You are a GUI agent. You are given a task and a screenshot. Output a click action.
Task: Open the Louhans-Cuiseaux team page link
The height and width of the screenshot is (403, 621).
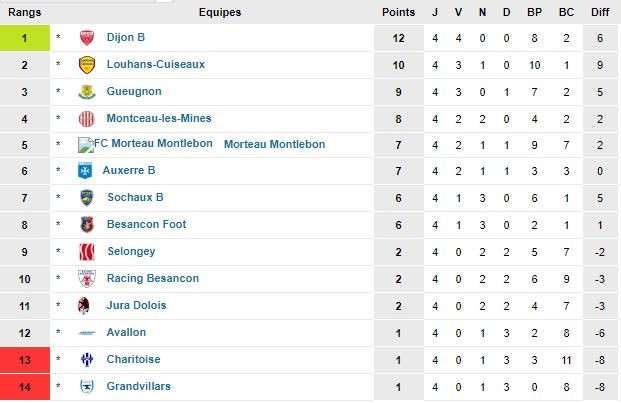[156, 64]
